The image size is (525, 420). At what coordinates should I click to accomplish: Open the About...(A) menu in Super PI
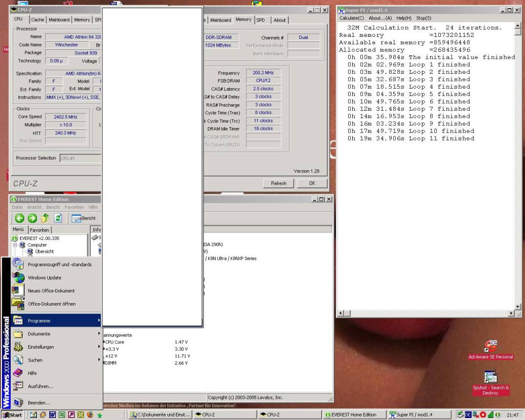[380, 18]
